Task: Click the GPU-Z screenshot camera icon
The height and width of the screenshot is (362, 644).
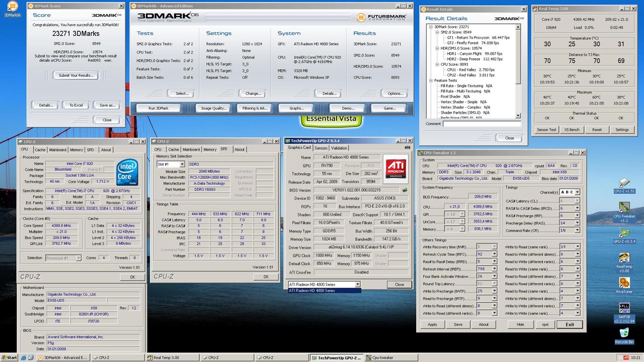Action: coord(407,148)
